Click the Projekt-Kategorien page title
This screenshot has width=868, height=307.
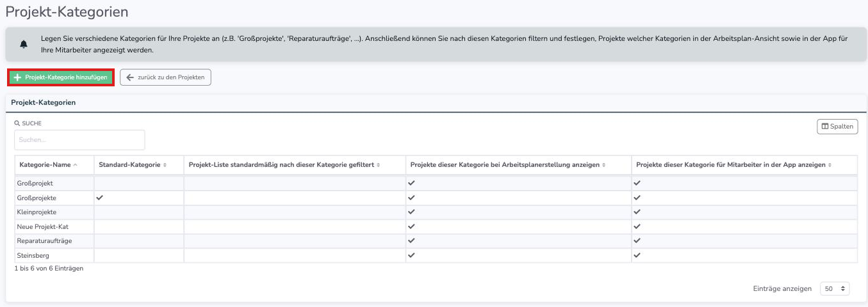pos(67,12)
